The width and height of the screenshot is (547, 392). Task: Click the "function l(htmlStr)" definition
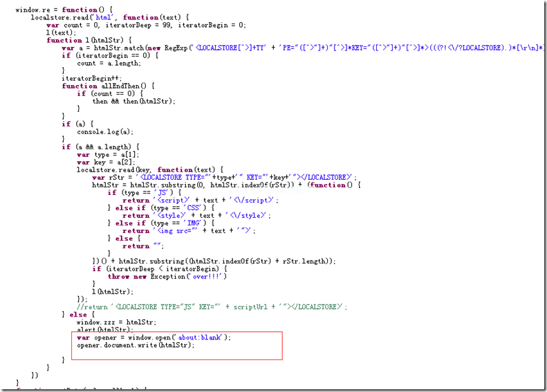pos(88,41)
